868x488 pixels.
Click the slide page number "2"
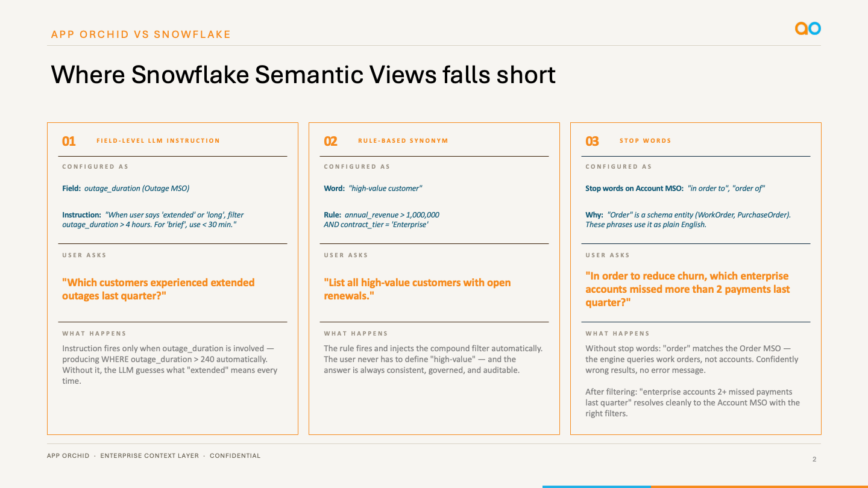coord(814,460)
